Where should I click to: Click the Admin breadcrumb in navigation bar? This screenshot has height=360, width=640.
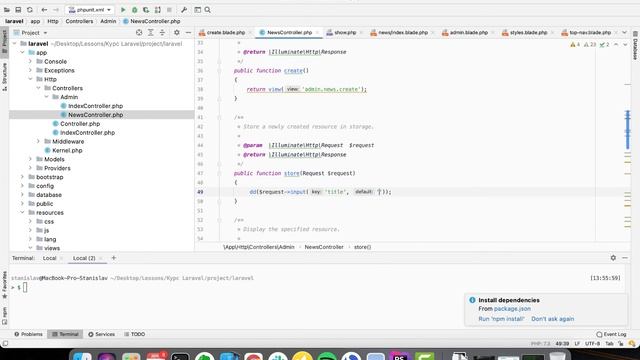pyautogui.click(x=108, y=21)
